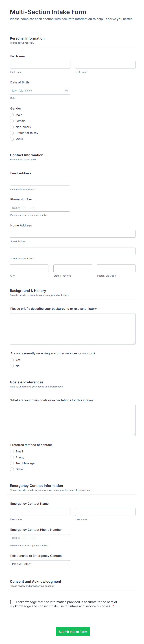
Task: Open Relationship to Emergency Contact dropdown
Action: pos(40,564)
